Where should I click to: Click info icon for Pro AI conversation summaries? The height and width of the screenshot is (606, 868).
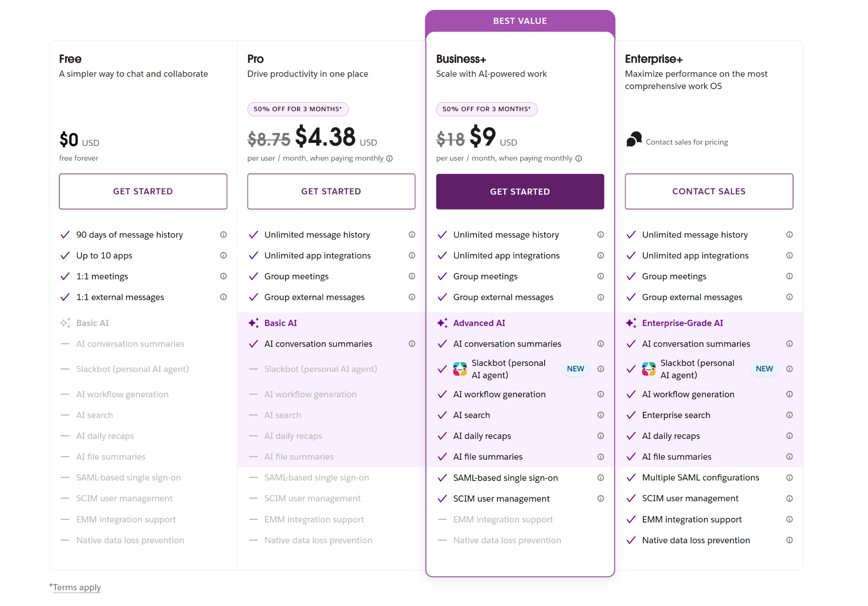(x=412, y=343)
